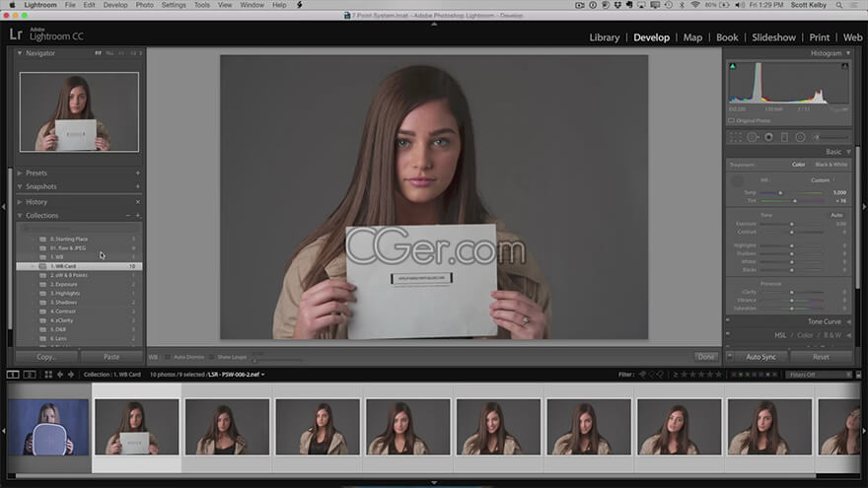
Task: Open the white balance Custom dropdown
Action: 823,180
